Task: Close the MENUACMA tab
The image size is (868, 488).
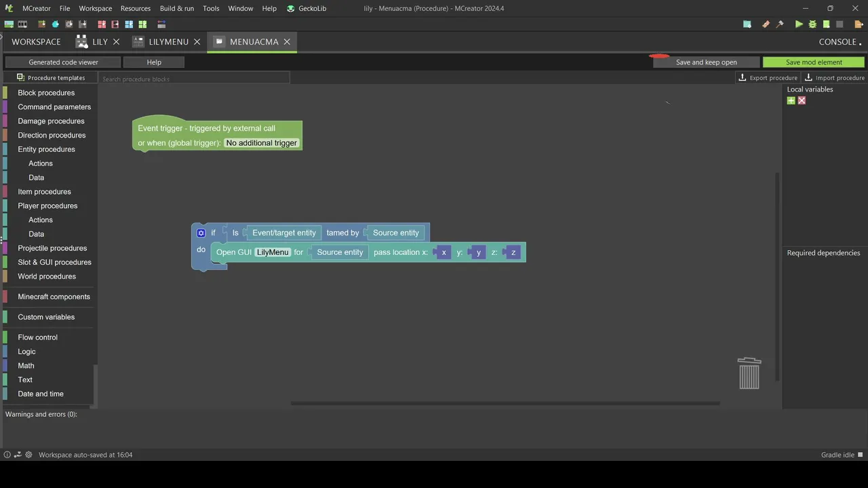Action: [x=287, y=41]
